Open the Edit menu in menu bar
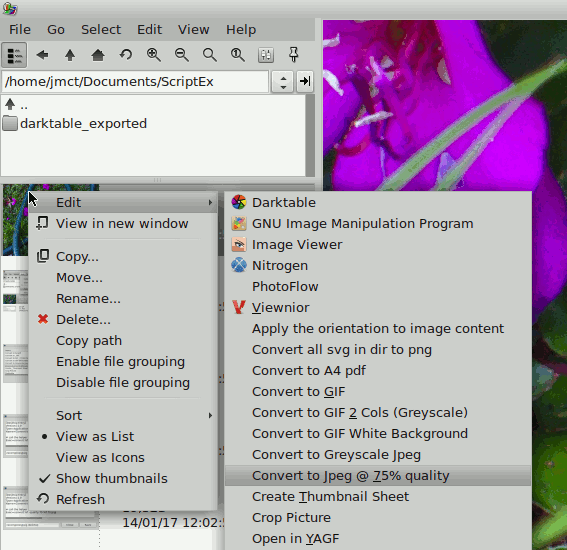This screenshot has width=567, height=550. [x=149, y=30]
